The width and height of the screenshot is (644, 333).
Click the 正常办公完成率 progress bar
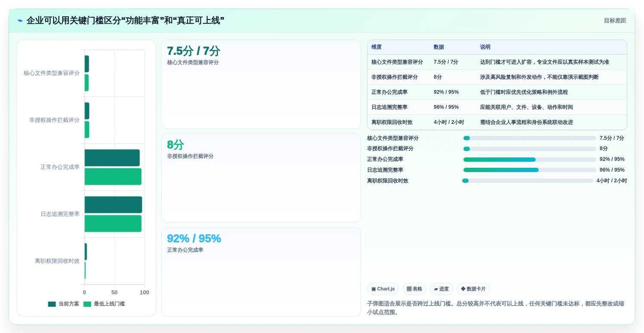point(530,160)
